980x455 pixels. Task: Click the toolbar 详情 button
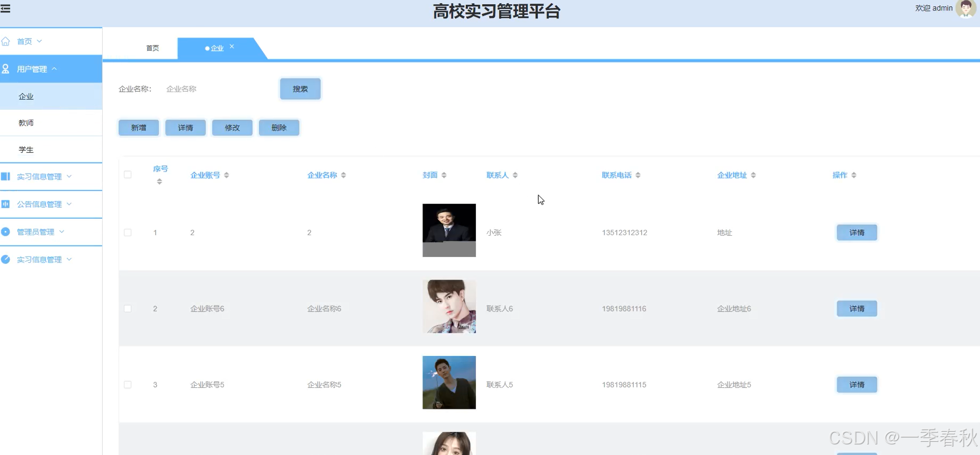point(185,128)
